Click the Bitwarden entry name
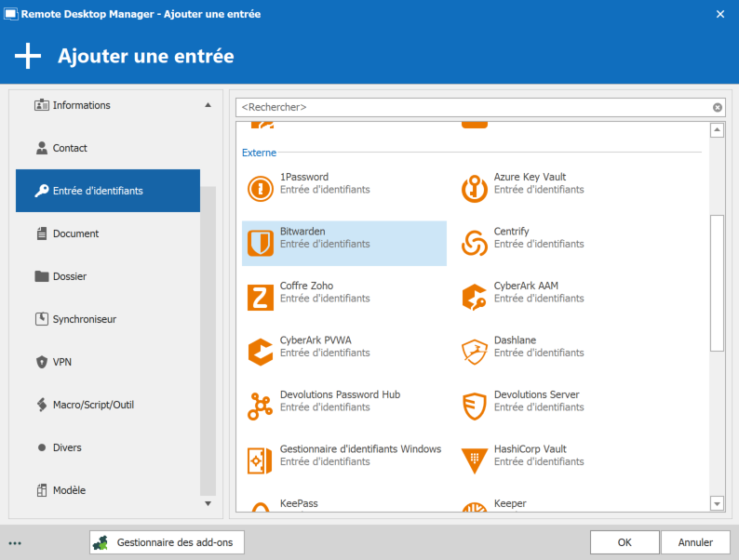This screenshot has width=739, height=560. click(302, 232)
